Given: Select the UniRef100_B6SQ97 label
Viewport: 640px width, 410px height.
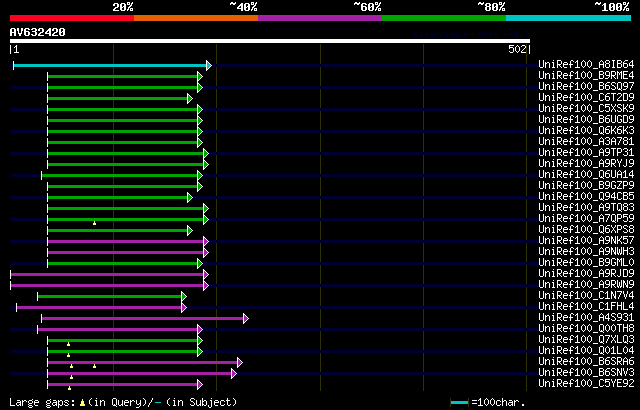Looking at the screenshot, I should tap(586, 86).
